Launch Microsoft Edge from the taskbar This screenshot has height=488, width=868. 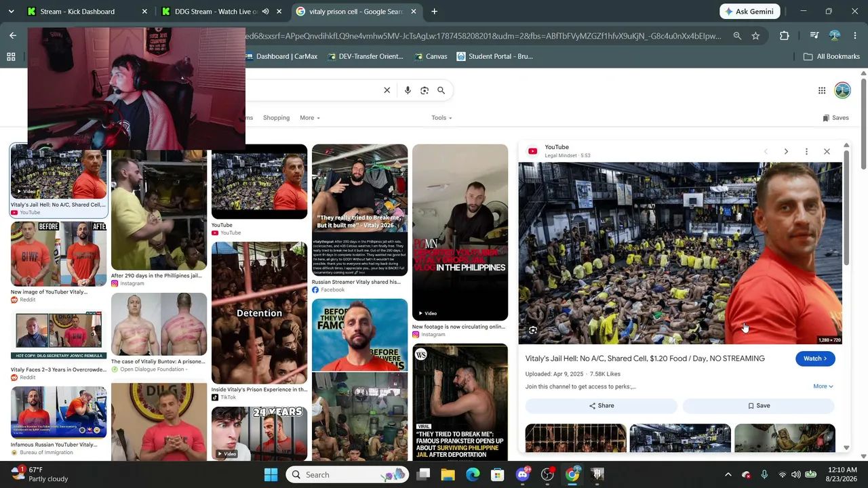click(x=473, y=474)
